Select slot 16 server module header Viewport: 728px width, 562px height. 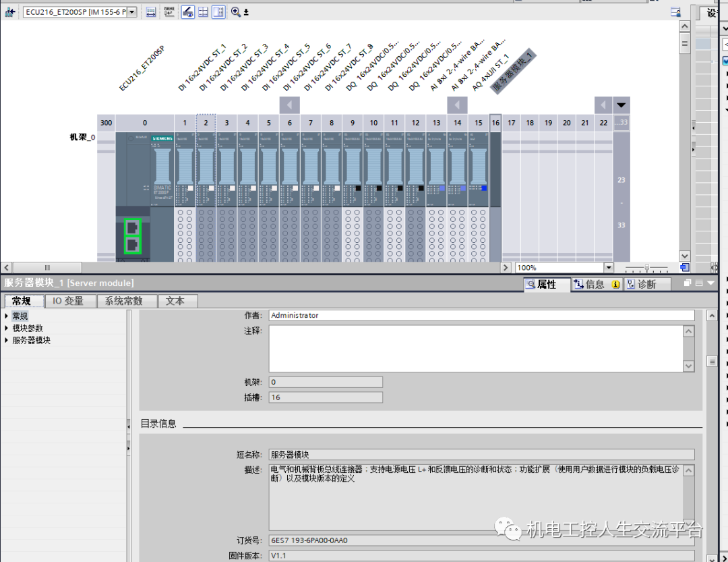(x=495, y=123)
